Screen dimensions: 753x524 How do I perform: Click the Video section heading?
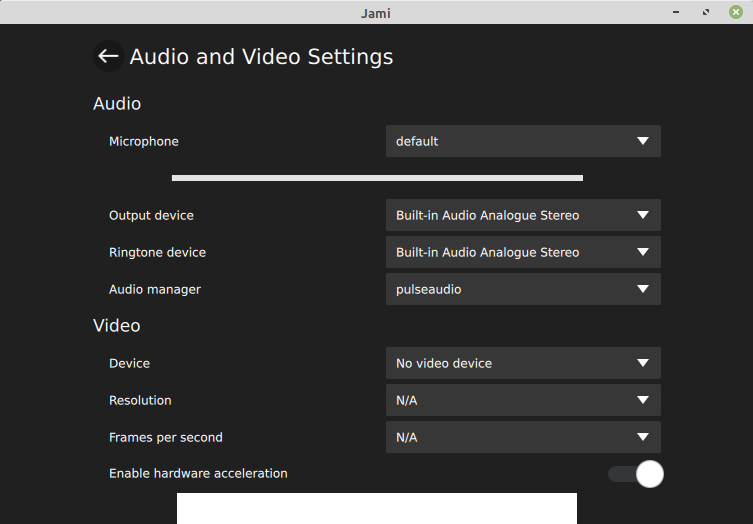(117, 326)
